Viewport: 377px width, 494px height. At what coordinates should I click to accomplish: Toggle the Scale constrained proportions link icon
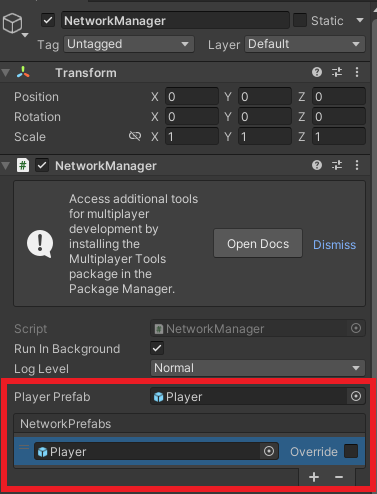tap(135, 136)
